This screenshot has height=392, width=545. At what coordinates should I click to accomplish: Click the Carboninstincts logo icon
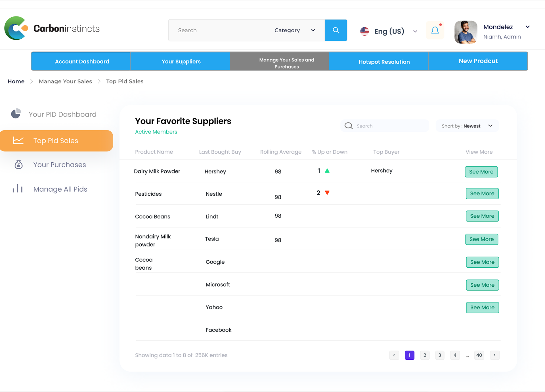click(16, 28)
